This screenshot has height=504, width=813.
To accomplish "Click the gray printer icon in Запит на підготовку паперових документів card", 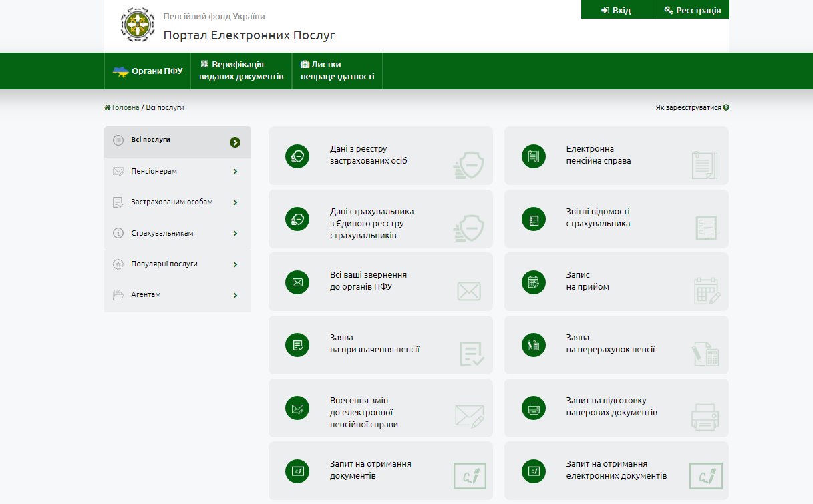I will [705, 417].
